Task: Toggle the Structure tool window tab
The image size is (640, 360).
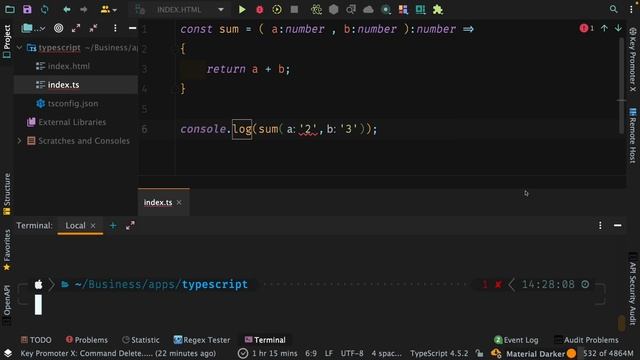Action: (7, 194)
